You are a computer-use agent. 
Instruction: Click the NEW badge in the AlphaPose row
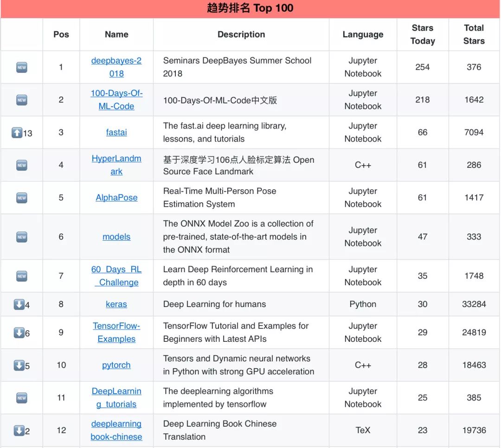[x=22, y=198]
